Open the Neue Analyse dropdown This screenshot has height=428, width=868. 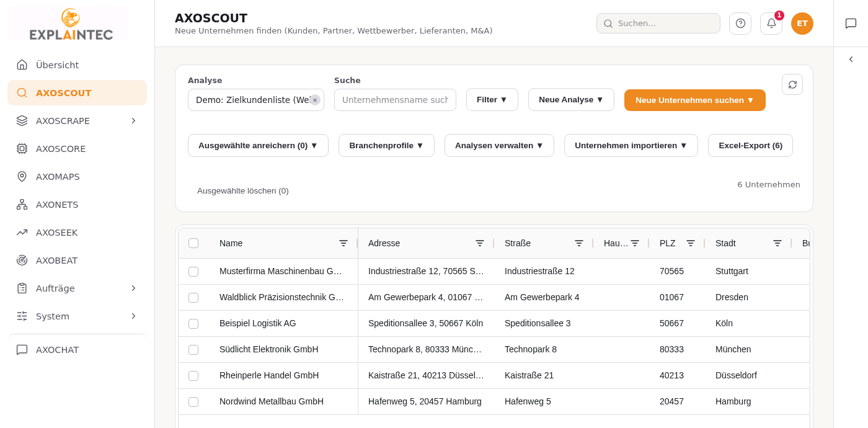tap(571, 99)
